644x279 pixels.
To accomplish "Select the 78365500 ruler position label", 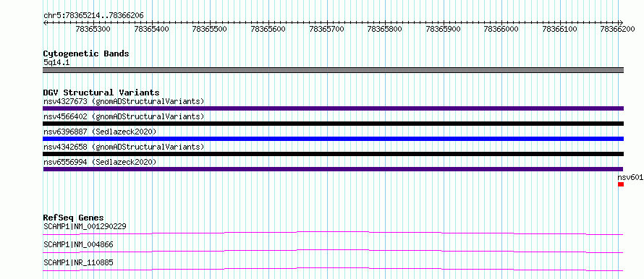I will (x=210, y=29).
